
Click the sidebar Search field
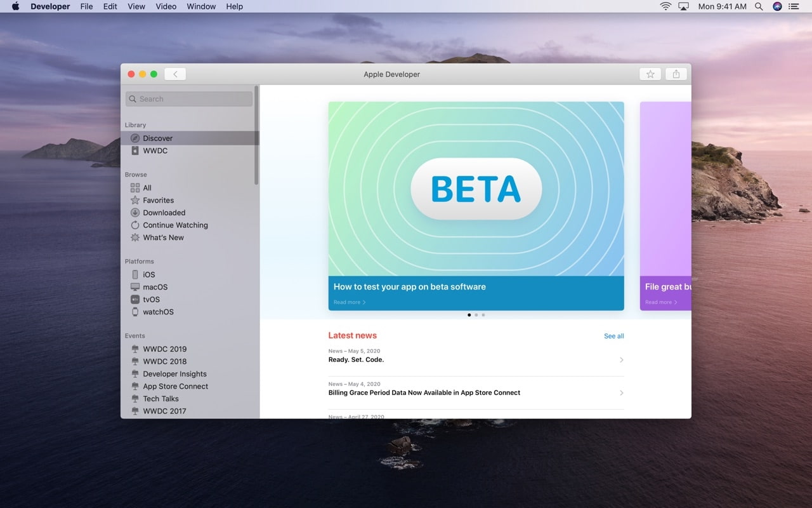click(x=190, y=99)
